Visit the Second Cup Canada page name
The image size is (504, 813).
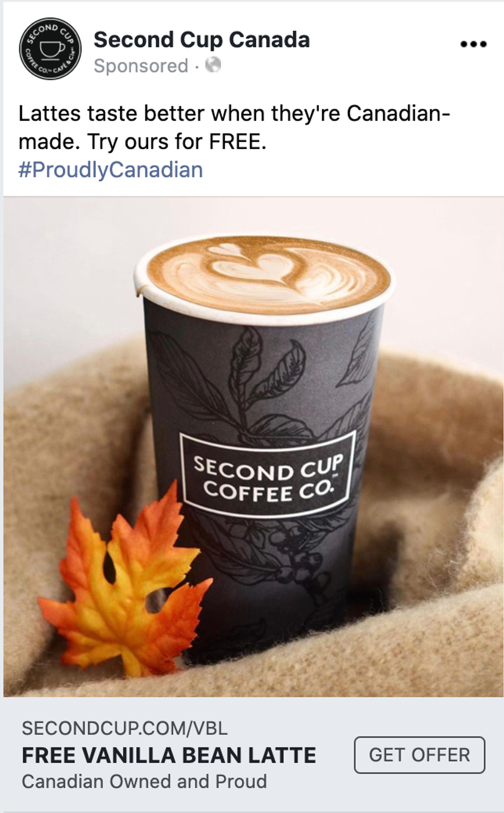coord(202,40)
